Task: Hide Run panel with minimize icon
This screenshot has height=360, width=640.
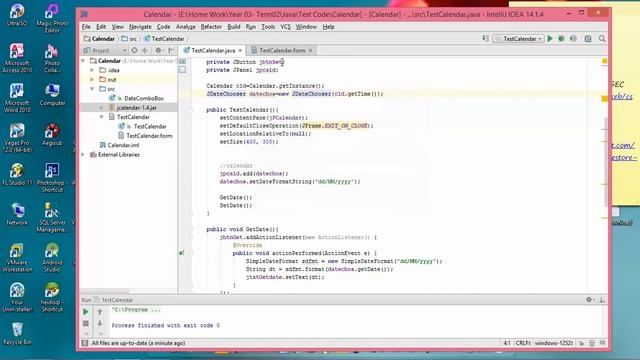Action: click(602, 300)
